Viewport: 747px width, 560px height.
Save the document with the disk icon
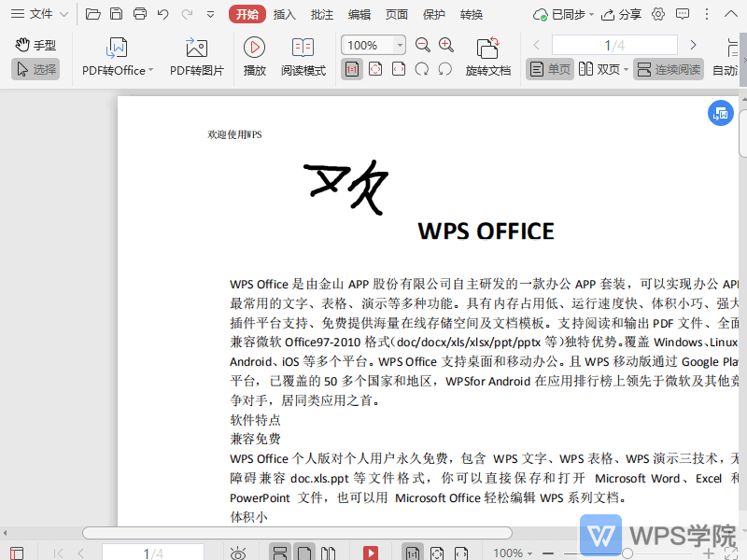[x=116, y=14]
